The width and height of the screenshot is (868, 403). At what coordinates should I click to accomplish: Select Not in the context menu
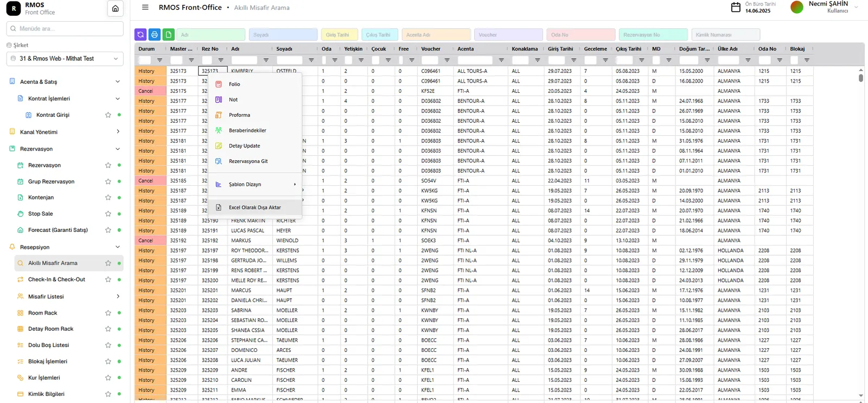[255, 100]
